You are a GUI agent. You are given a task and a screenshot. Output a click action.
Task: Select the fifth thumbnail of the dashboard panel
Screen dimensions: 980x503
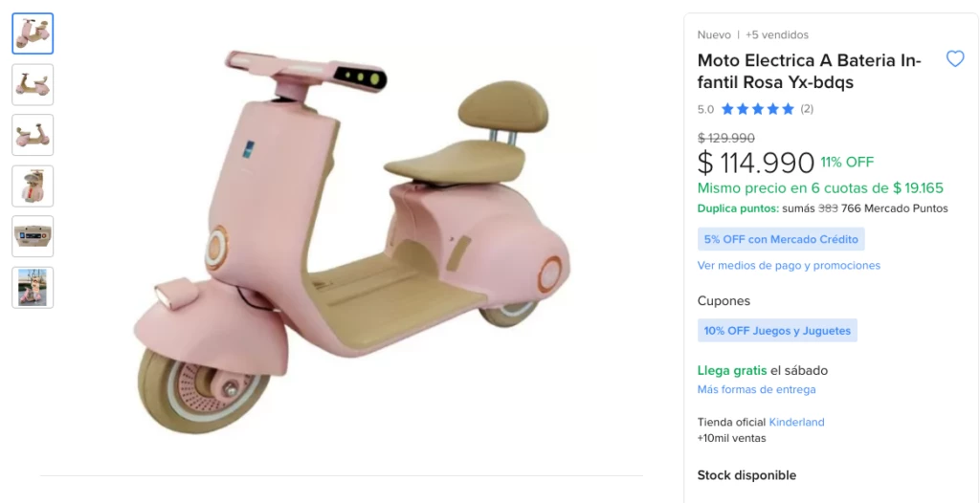click(33, 236)
